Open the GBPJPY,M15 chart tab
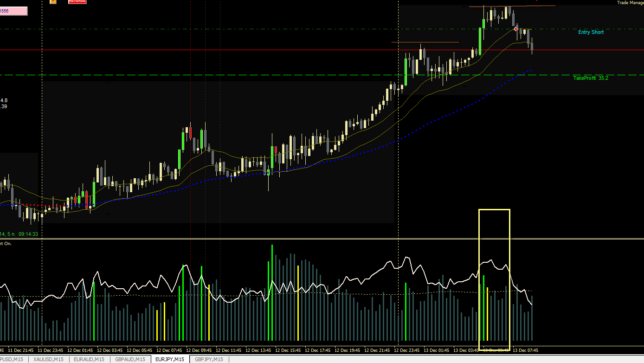This screenshot has height=363, width=644. coord(209,359)
